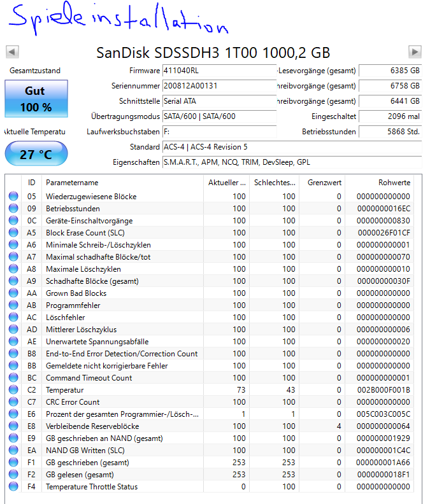
Task: Click status icon for Verbleibende Reserveblöcke row
Action: (13, 426)
